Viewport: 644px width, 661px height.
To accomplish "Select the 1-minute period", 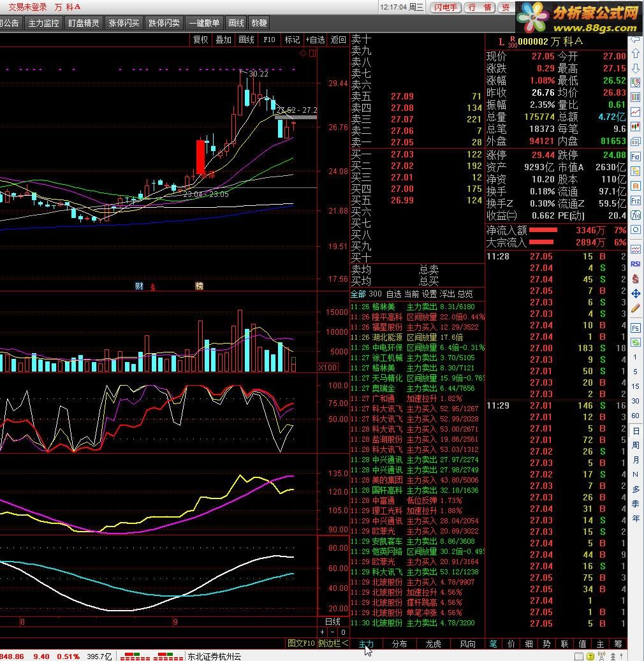I will coord(635,357).
